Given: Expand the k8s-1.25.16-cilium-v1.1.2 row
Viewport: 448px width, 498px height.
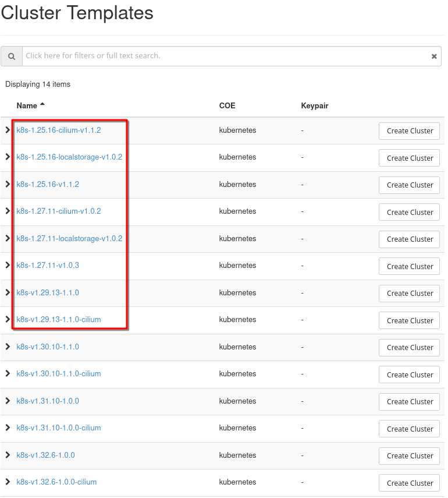Looking at the screenshot, I should click(x=8, y=130).
